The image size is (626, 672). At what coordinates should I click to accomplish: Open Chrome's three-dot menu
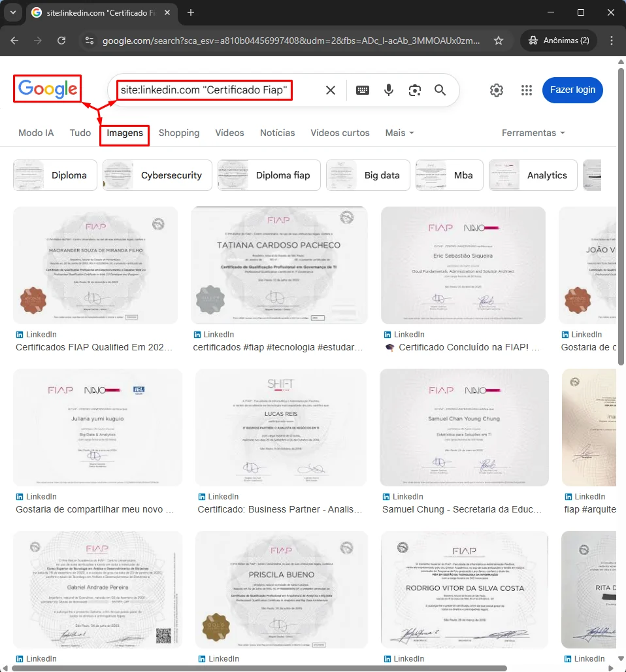coord(612,41)
